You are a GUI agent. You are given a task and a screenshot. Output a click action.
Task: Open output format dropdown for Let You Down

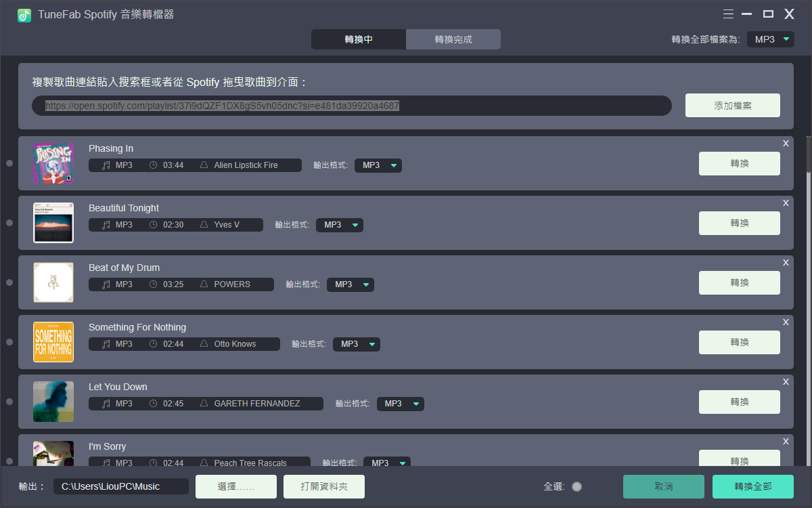(401, 404)
